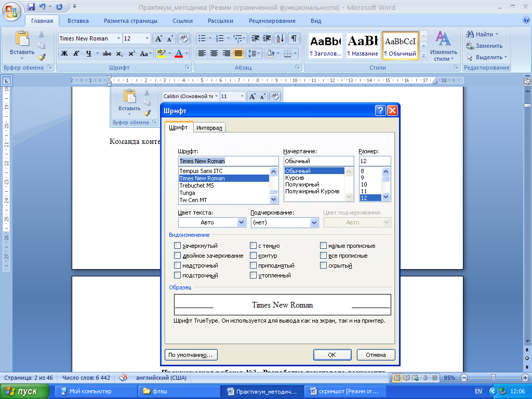This screenshot has height=399, width=532.
Task: Click the Office button logo
Action: (x=11, y=11)
